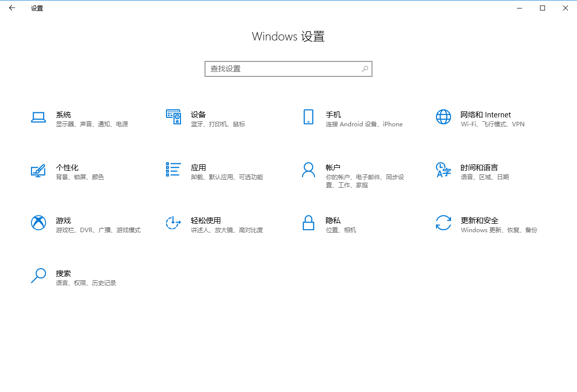Viewport: 577px width, 392px height.
Task: Open the 应用 list icon
Action: 173,169
